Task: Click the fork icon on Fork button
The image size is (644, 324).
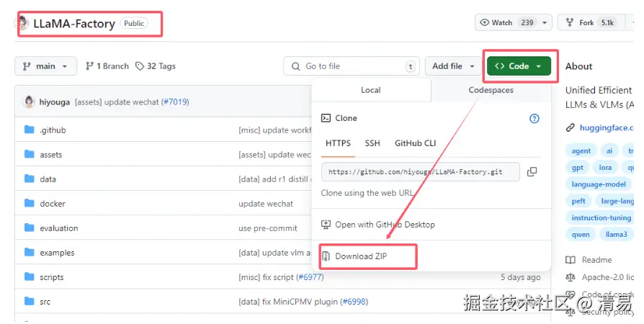Action: coord(569,22)
